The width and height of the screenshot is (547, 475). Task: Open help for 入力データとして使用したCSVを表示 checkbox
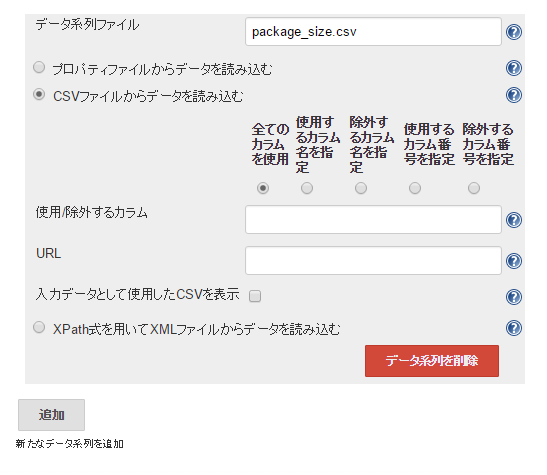point(514,297)
